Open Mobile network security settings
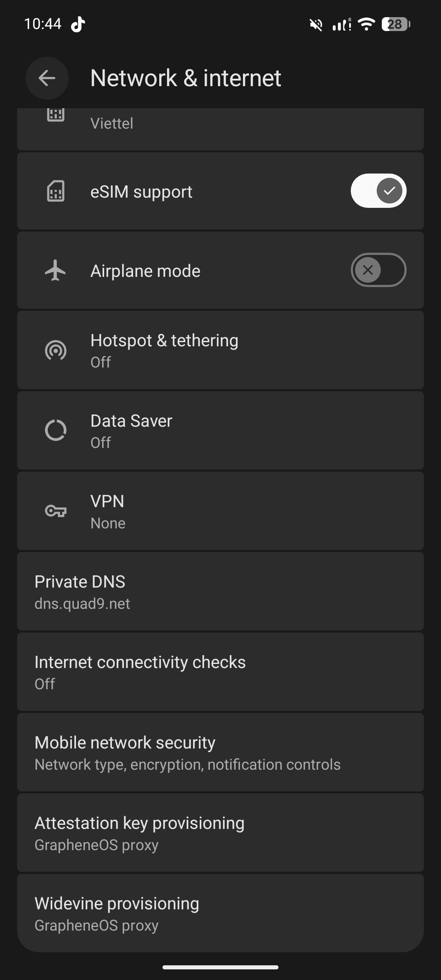441x980 pixels. [x=220, y=752]
